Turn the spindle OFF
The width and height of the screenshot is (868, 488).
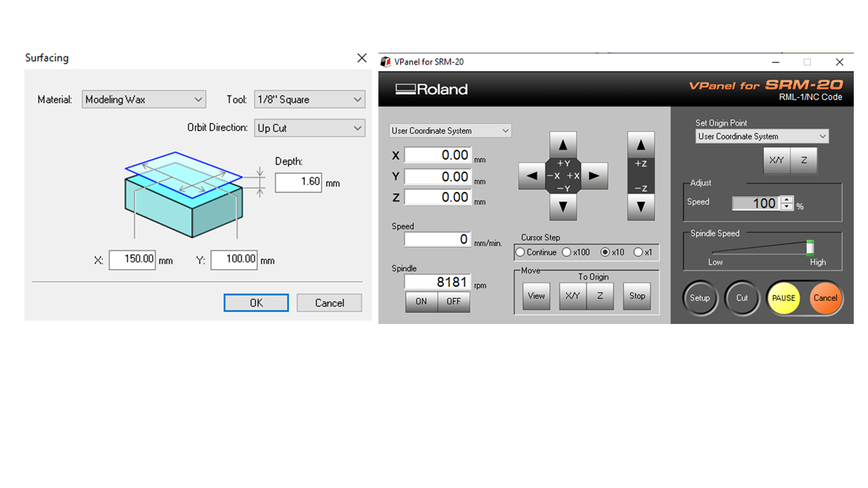point(454,302)
